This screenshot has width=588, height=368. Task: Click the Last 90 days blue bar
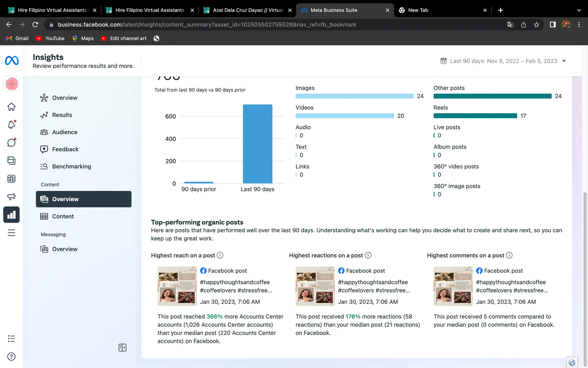coord(258,144)
